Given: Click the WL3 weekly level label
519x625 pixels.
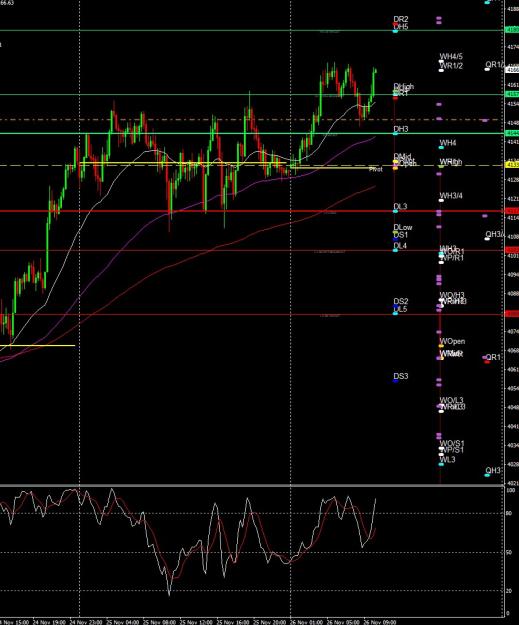Looking at the screenshot, I should tap(447, 460).
